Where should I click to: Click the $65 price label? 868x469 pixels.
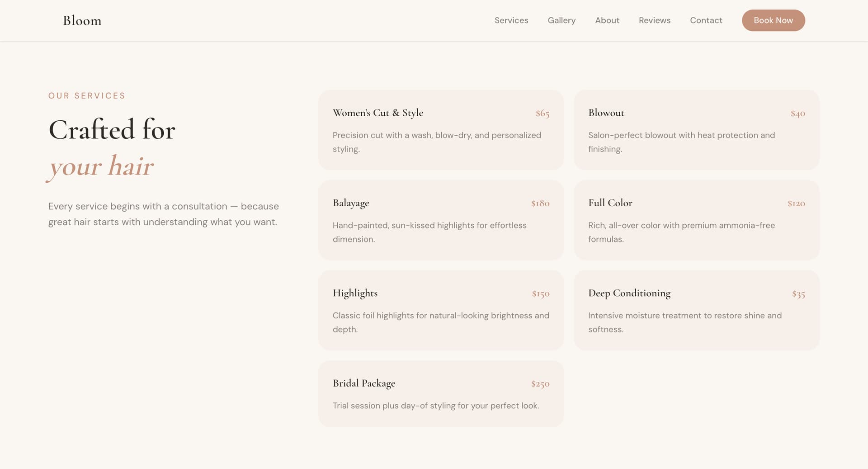[542, 113]
